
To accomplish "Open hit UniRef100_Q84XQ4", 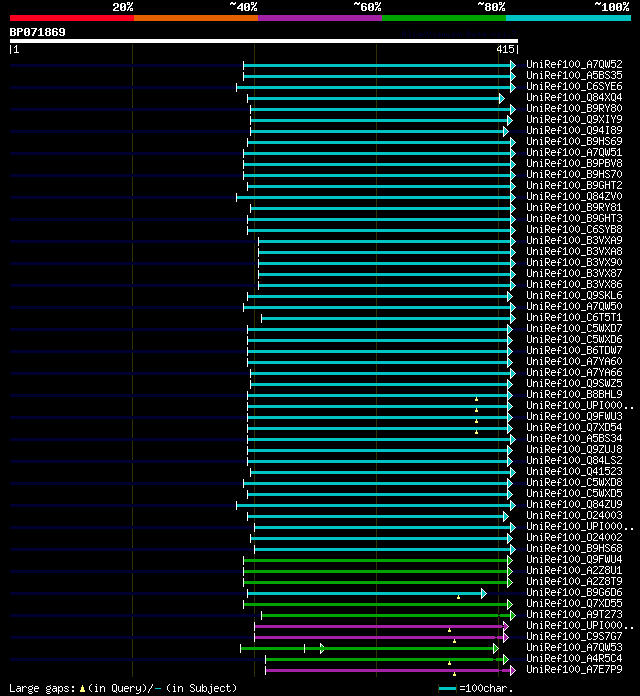I will [574, 98].
